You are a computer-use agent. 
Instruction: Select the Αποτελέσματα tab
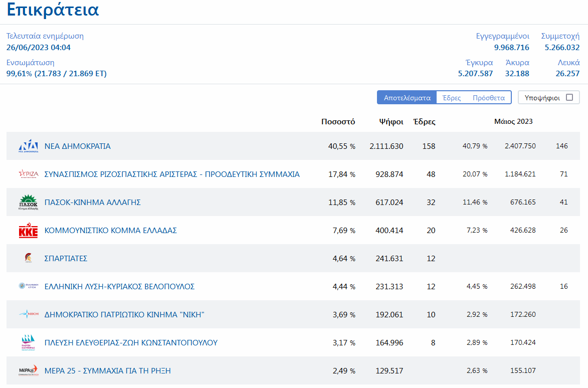pyautogui.click(x=407, y=98)
